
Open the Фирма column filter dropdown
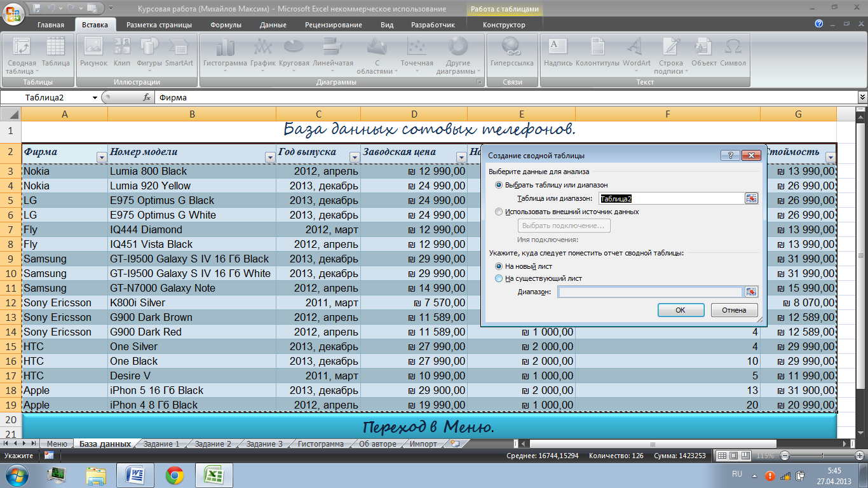pos(101,157)
